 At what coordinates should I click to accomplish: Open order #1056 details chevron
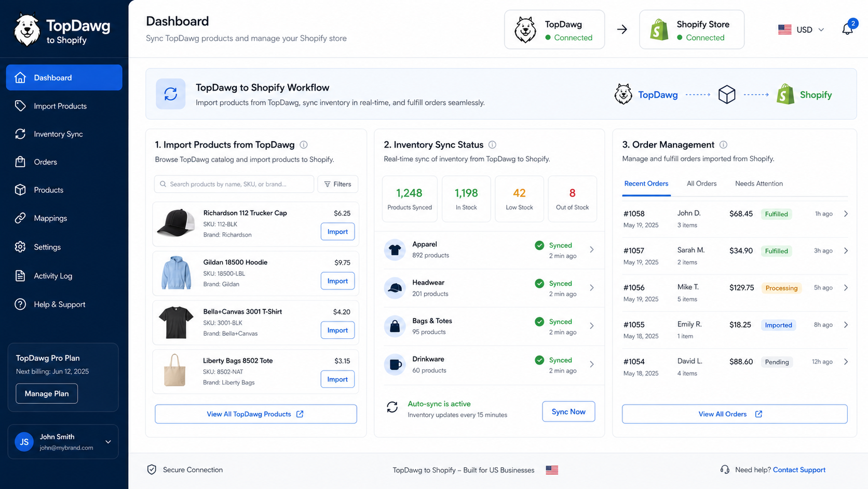point(846,288)
